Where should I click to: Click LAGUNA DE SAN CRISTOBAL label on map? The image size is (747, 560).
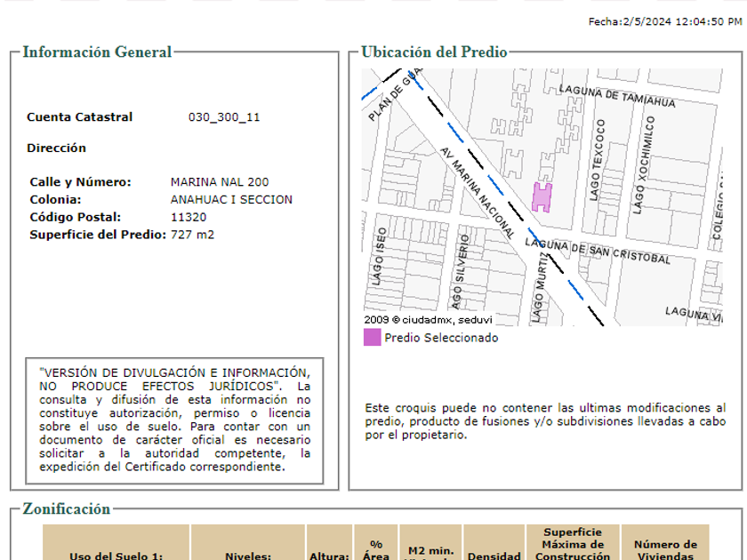pyautogui.click(x=598, y=251)
